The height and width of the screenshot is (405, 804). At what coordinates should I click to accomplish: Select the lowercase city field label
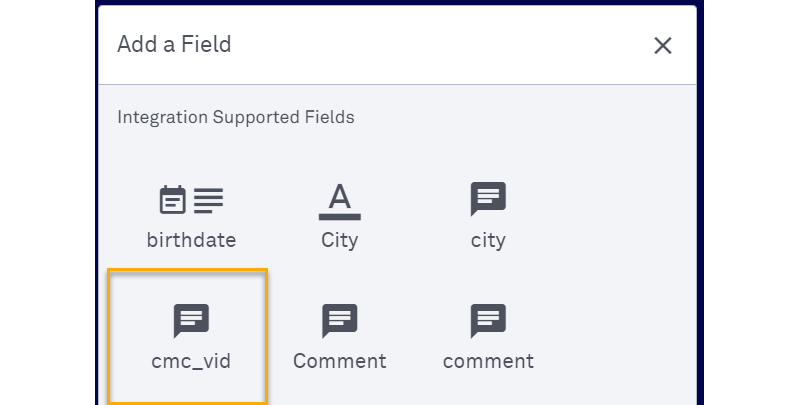click(x=488, y=240)
